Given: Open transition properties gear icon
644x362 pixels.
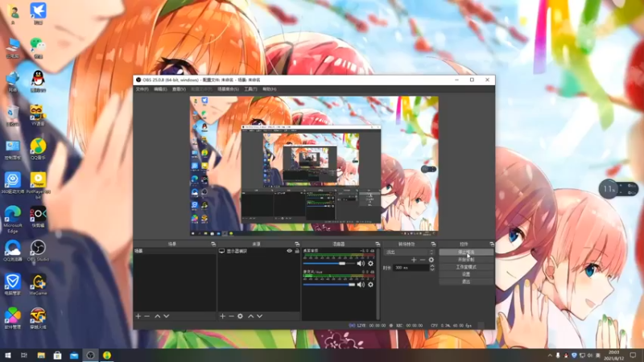Looking at the screenshot, I should (x=431, y=260).
